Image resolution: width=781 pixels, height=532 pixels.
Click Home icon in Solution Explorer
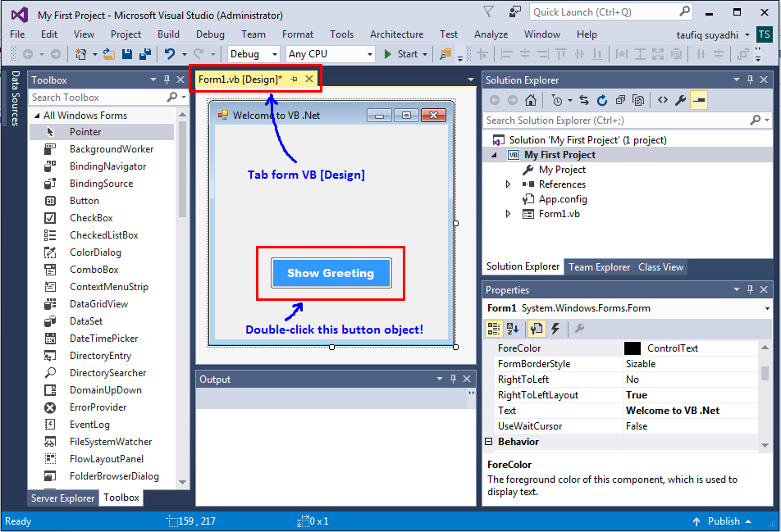[x=530, y=99]
